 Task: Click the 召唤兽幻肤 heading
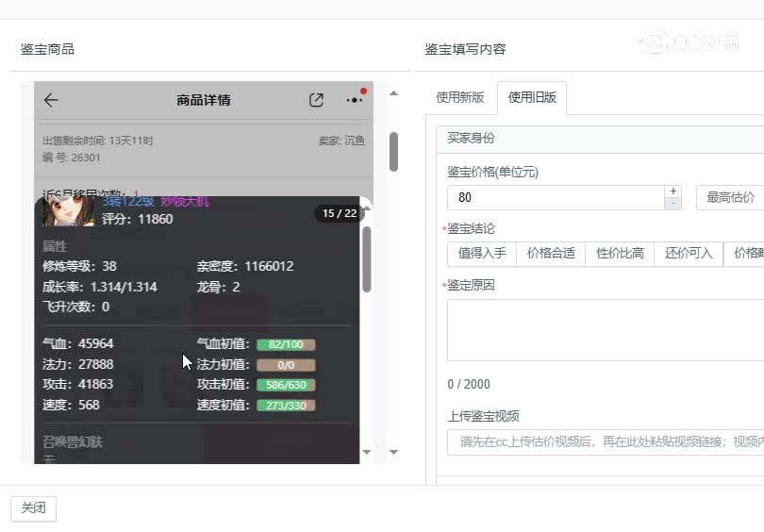tap(73, 441)
